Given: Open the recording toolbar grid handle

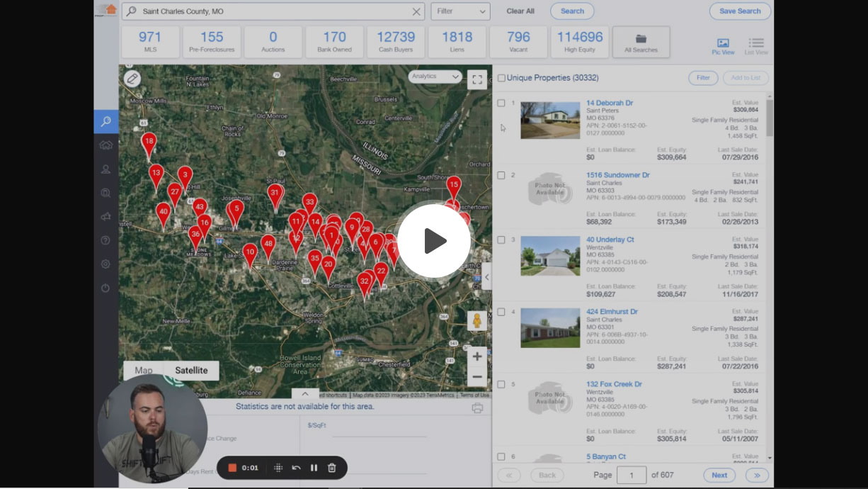Looking at the screenshot, I should tap(278, 468).
